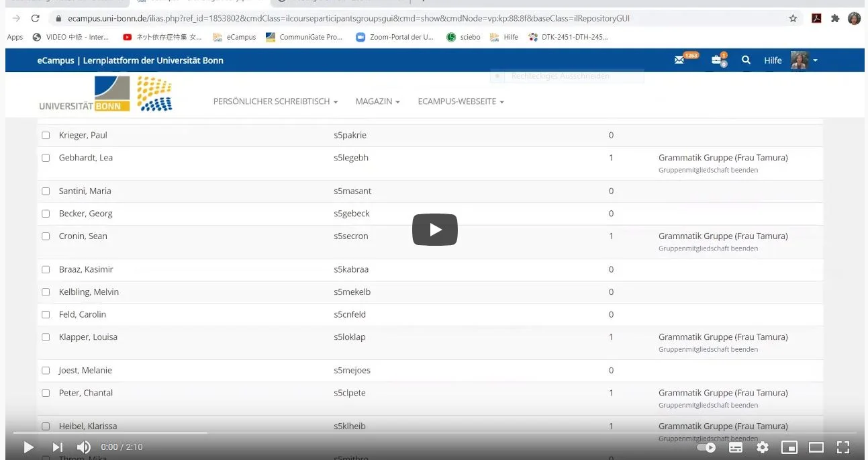Check the box for Krieger, Paul
868x460 pixels.
tap(46, 136)
